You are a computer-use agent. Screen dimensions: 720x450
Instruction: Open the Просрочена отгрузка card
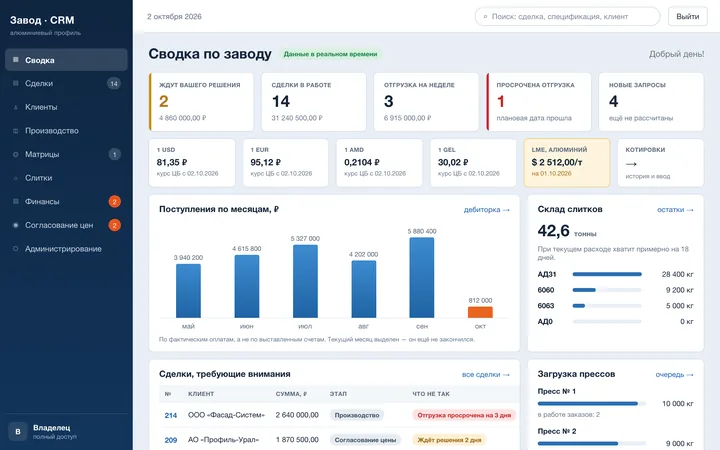[539, 102]
